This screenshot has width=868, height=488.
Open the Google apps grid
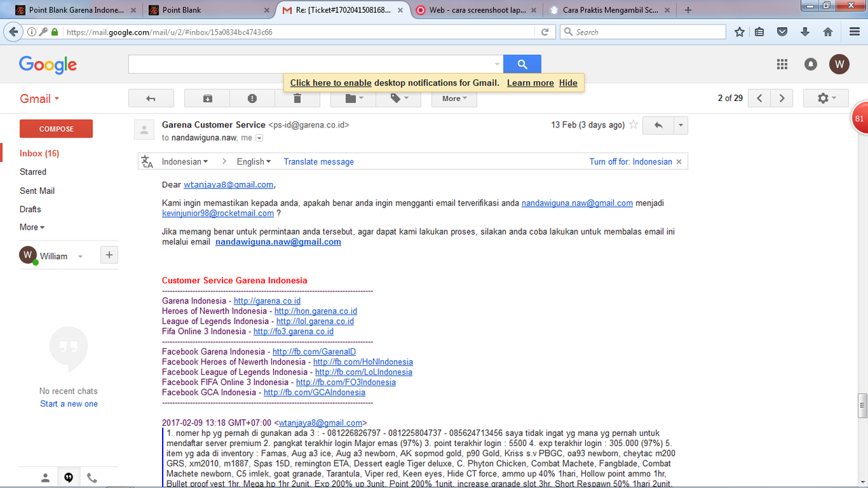coord(782,64)
